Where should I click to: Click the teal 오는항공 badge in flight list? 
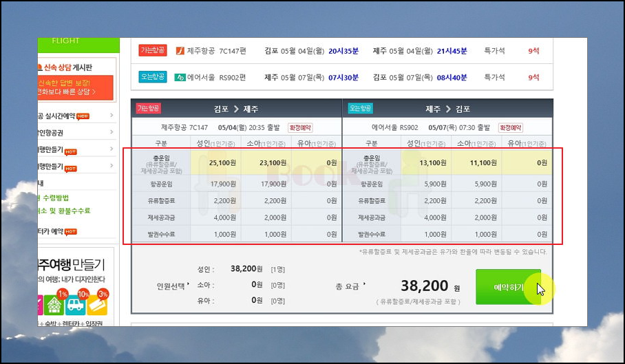153,76
